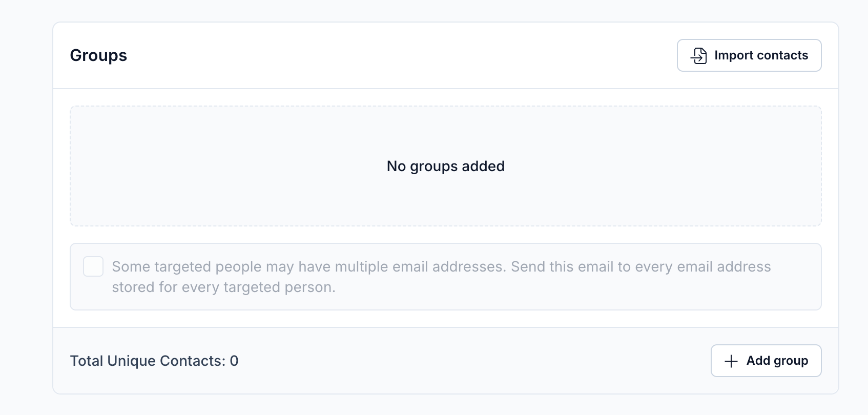Click "Send this email to every email address" sentence
This screenshot has width=868, height=415.
(640, 267)
